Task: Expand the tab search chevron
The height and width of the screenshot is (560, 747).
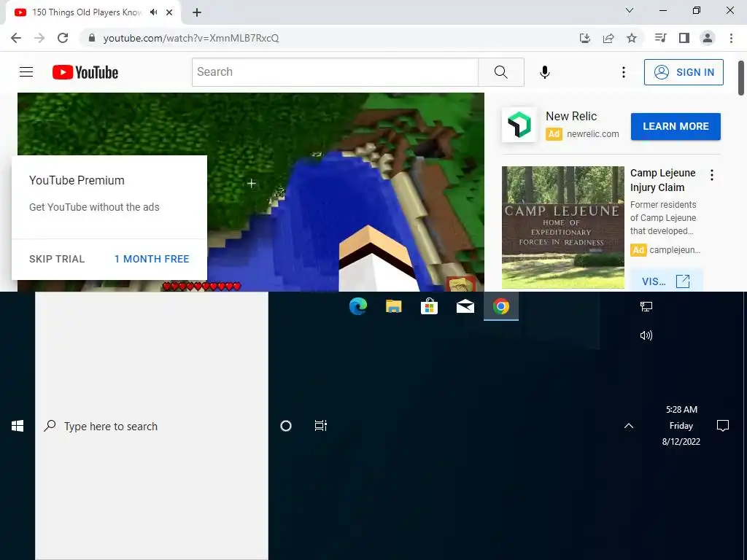Action: (x=630, y=10)
